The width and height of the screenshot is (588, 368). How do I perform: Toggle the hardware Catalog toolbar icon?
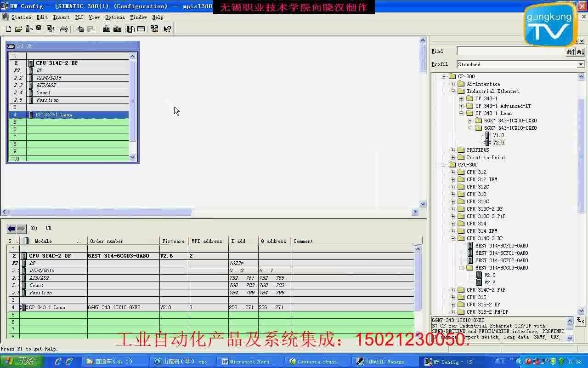(131, 29)
